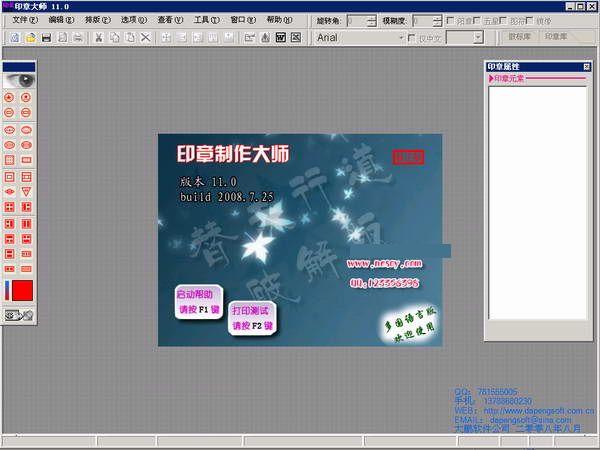Click the Save floppy disk icon

click(x=46, y=38)
